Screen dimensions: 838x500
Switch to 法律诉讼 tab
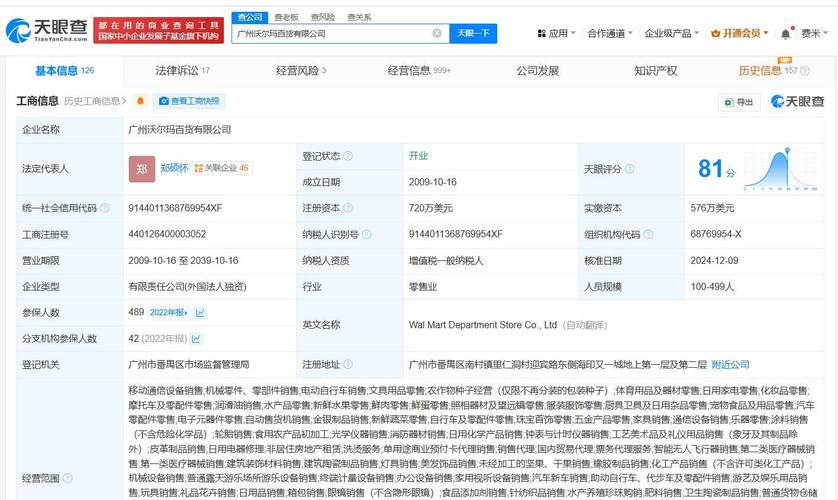[x=182, y=71]
